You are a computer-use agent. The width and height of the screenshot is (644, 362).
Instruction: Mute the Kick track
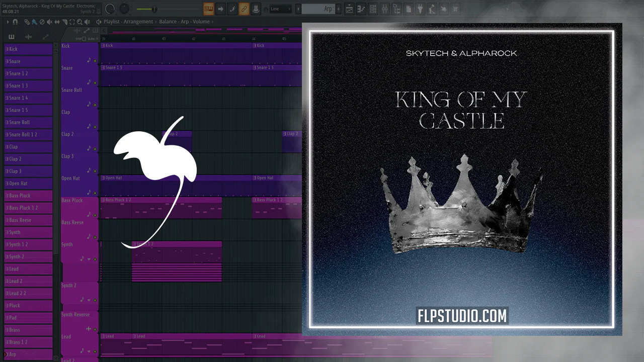coord(95,61)
